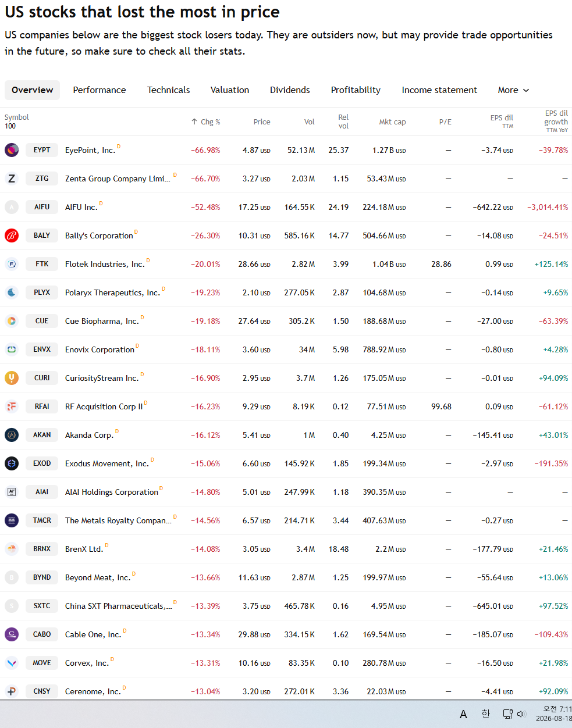This screenshot has width=572, height=728.
Task: Click the Enovix Corporation logo icon
Action: [x=12, y=349]
